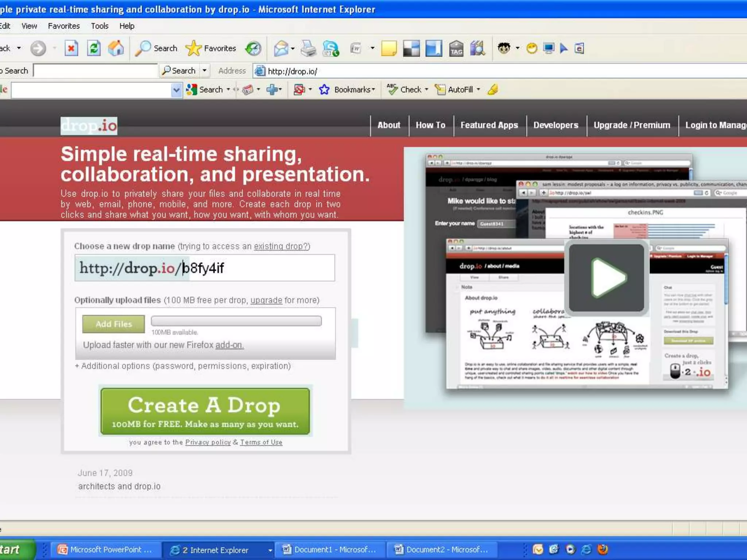The height and width of the screenshot is (560, 747).
Task: Switch to Document1 in taskbar
Action: (x=330, y=549)
